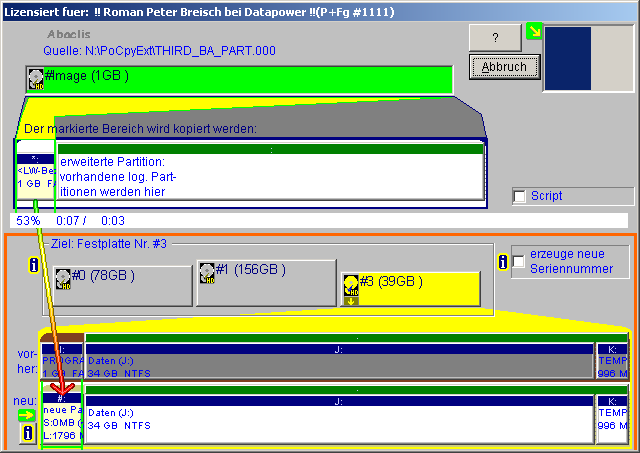640x453 pixels.
Task: Open help with the ? button
Action: [504, 37]
